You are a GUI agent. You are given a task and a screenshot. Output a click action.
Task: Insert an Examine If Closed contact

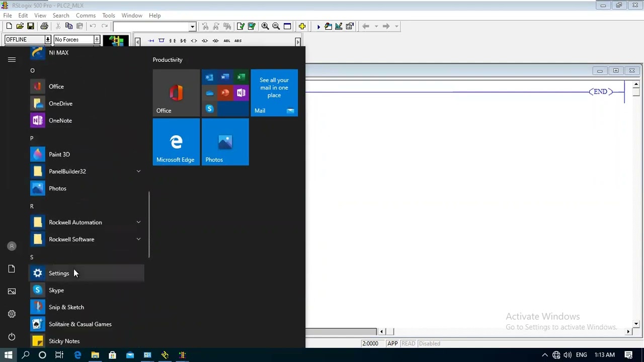(x=172, y=41)
